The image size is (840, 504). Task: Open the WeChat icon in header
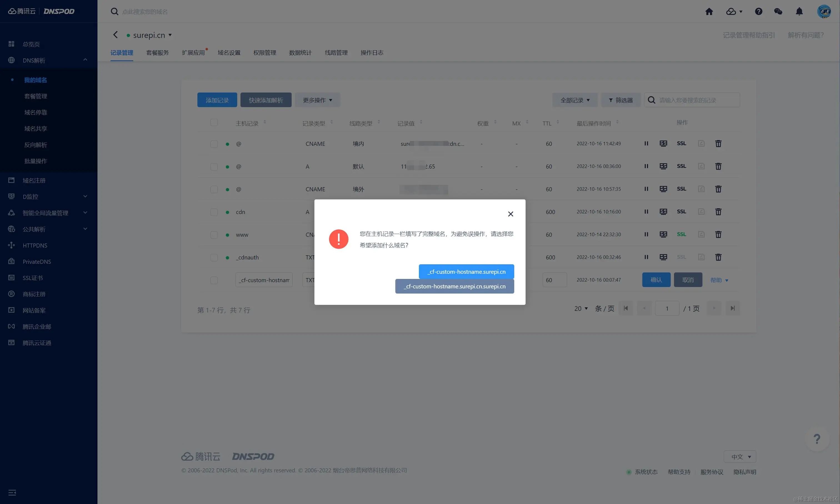click(778, 12)
